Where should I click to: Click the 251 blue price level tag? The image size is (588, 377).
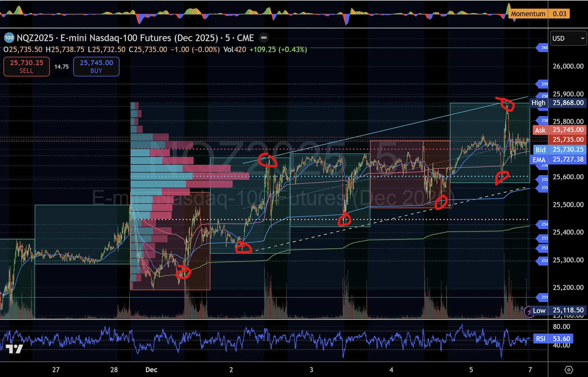tap(543, 297)
